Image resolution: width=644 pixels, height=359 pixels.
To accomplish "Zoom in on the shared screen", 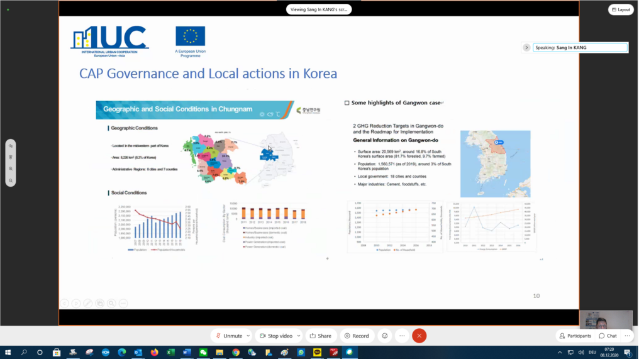I will pyautogui.click(x=11, y=168).
